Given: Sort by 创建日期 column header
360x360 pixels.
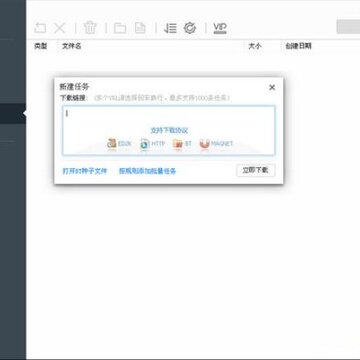Looking at the screenshot, I should pyautogui.click(x=298, y=46).
